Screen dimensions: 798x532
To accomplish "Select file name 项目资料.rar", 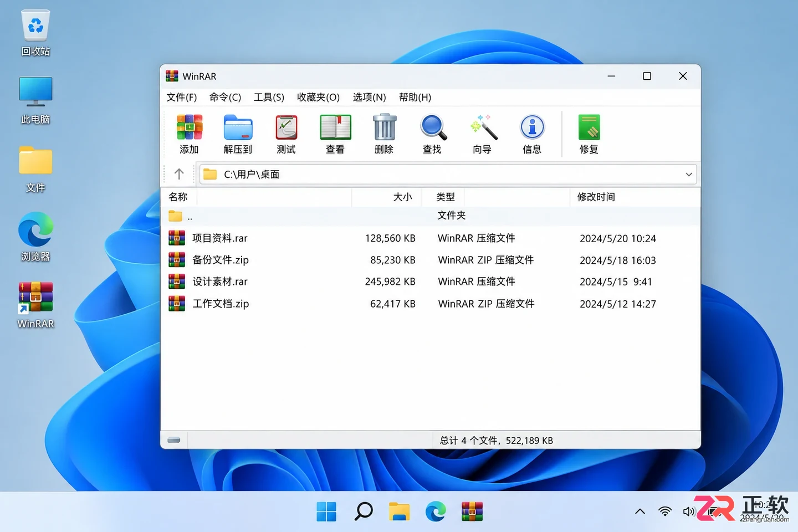I will coord(220,238).
